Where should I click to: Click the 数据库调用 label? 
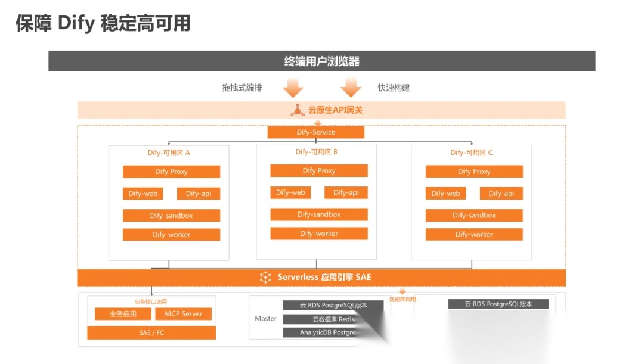tap(402, 300)
